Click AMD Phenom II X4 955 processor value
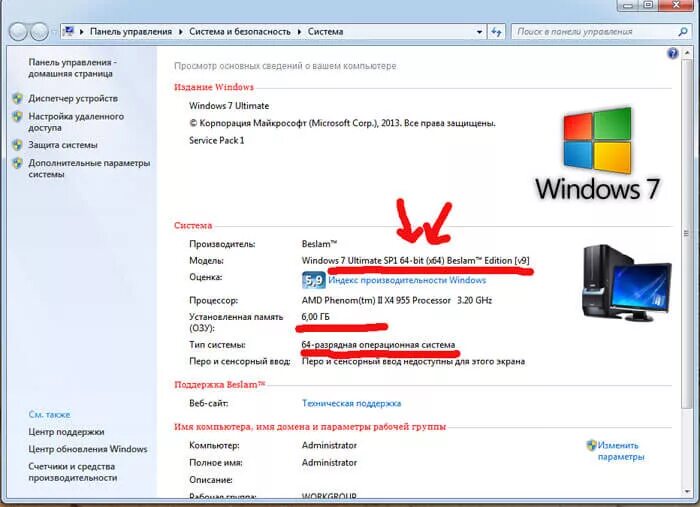Screen dimensions: 700x507 tap(397, 300)
